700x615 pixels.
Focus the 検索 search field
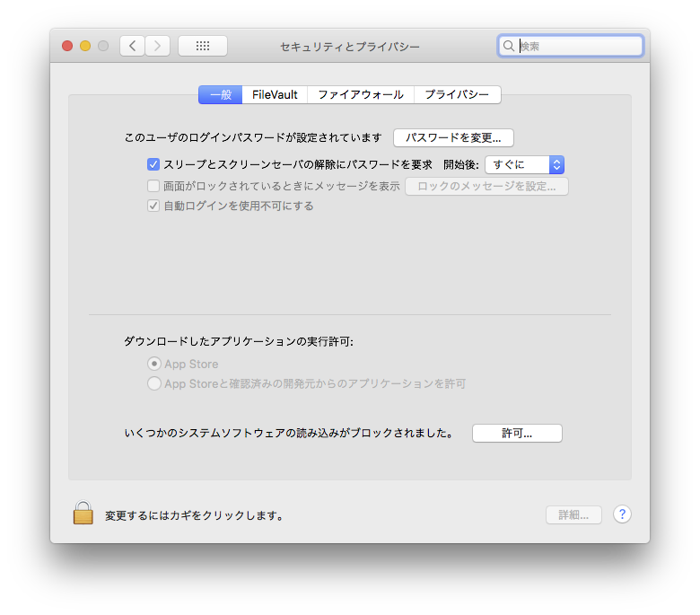pyautogui.click(x=571, y=46)
